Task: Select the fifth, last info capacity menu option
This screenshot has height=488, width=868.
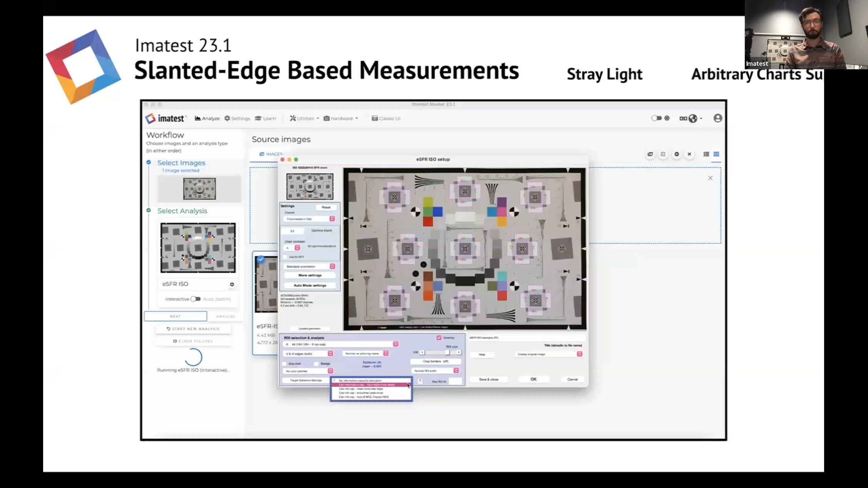Action: [x=372, y=397]
